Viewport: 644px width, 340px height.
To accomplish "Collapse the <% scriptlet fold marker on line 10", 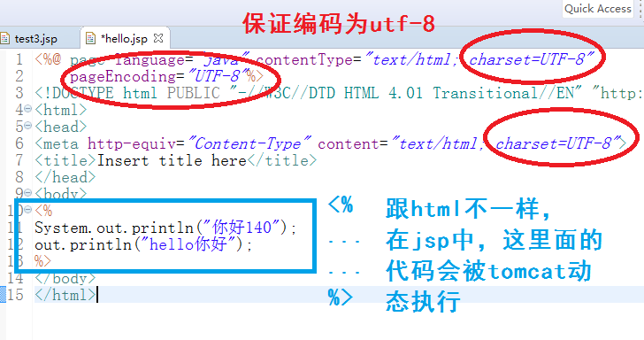I will (27, 210).
